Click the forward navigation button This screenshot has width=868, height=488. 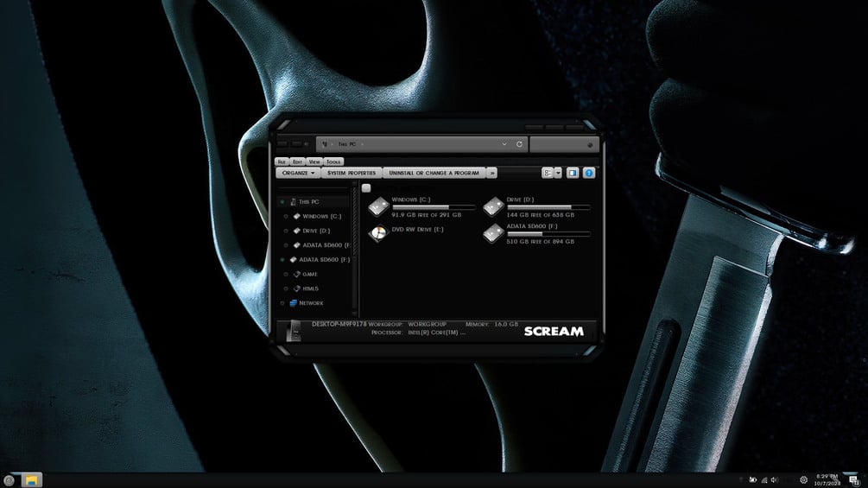[296, 144]
